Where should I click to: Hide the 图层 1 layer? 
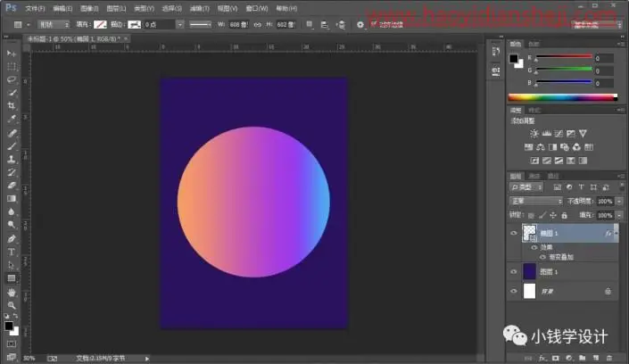pos(514,272)
